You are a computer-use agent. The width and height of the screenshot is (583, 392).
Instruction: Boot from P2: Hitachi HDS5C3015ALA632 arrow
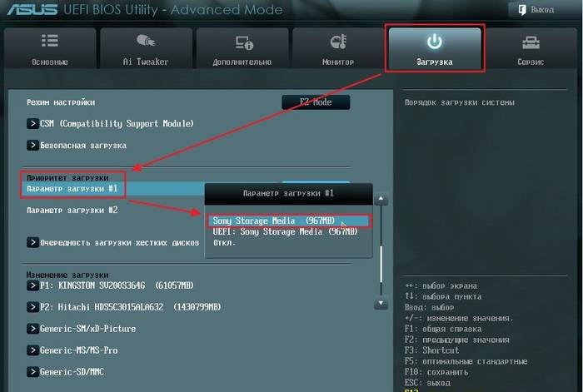click(x=32, y=307)
